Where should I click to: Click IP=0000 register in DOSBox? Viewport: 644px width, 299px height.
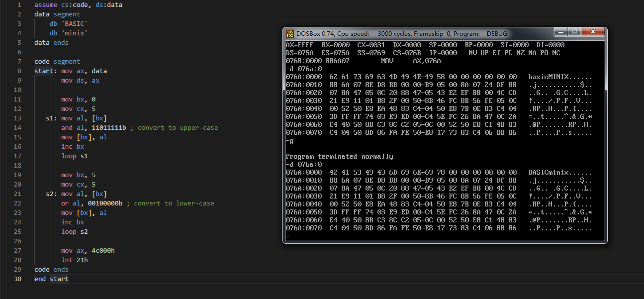pyautogui.click(x=443, y=53)
